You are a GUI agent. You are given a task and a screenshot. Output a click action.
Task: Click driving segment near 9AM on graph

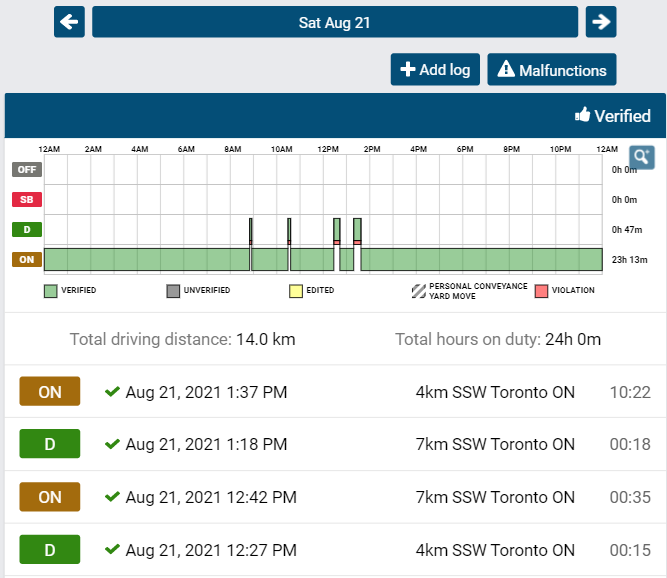[x=251, y=230]
